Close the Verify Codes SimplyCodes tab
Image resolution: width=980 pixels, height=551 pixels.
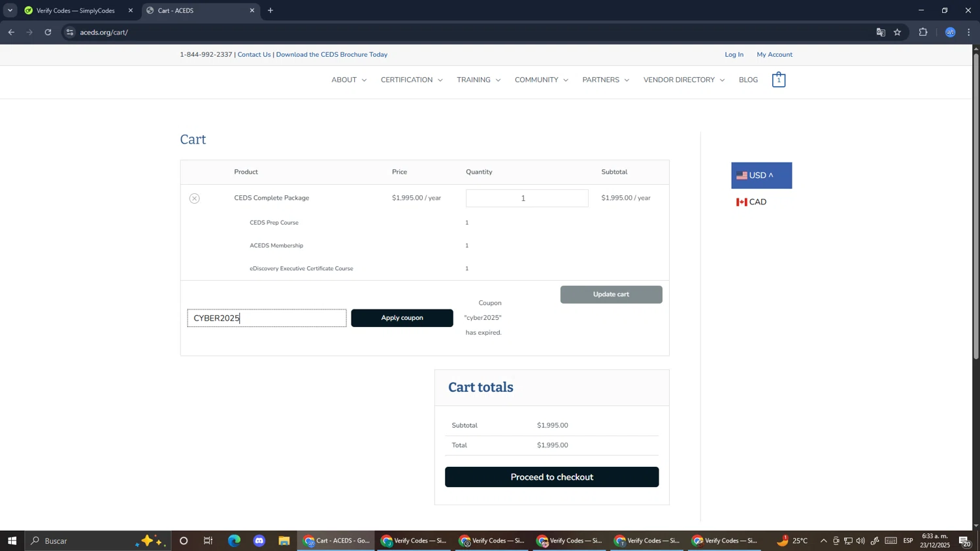coord(131,10)
